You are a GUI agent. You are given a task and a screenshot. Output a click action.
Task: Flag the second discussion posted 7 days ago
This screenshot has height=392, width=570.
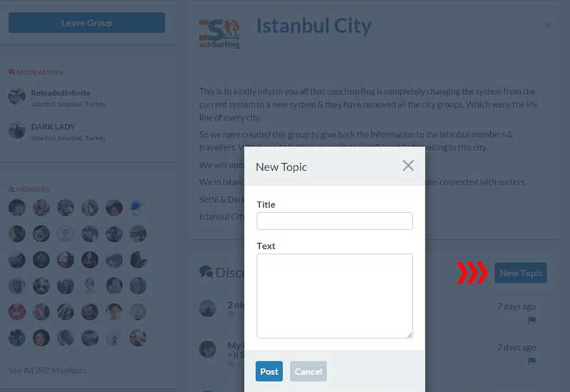tap(532, 361)
